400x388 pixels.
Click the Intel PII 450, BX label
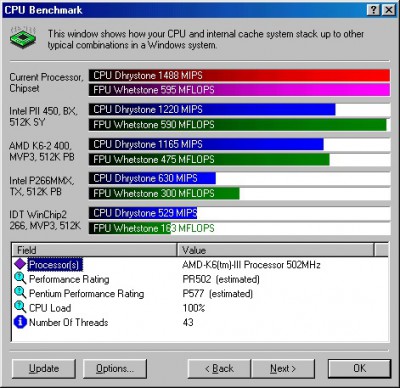tap(43, 116)
